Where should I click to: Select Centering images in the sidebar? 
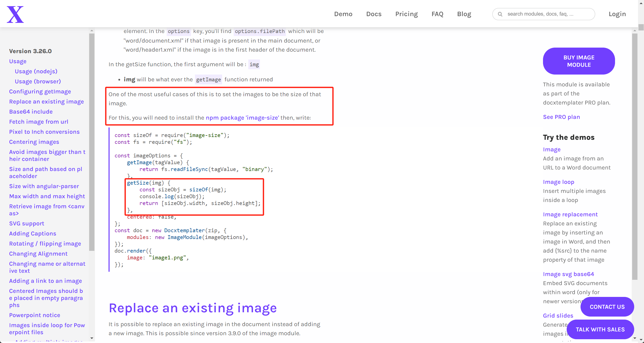click(34, 142)
